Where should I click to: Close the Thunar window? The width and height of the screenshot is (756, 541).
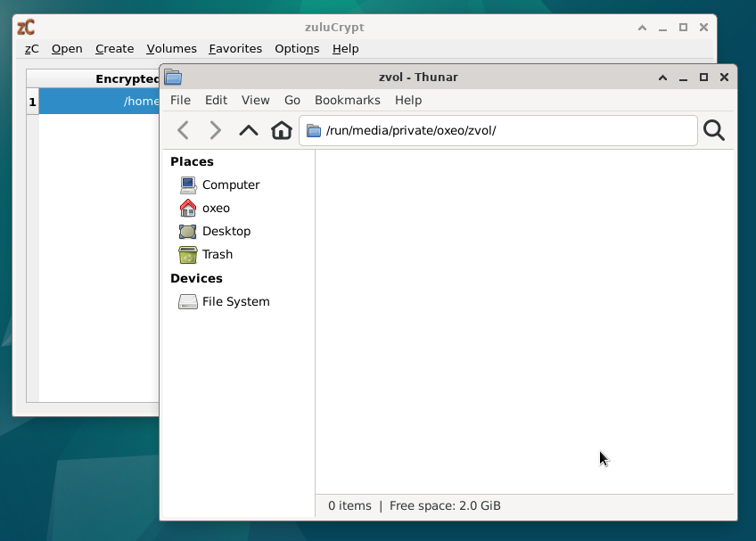pos(724,78)
